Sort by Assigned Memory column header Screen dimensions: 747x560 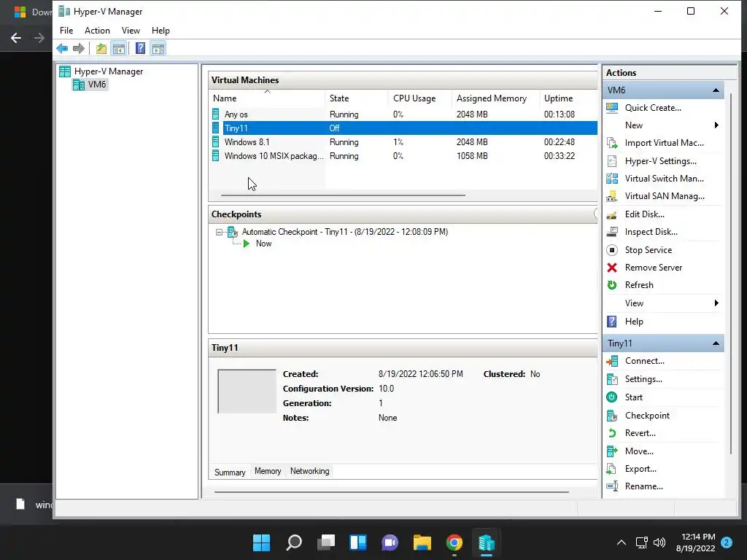pyautogui.click(x=495, y=98)
